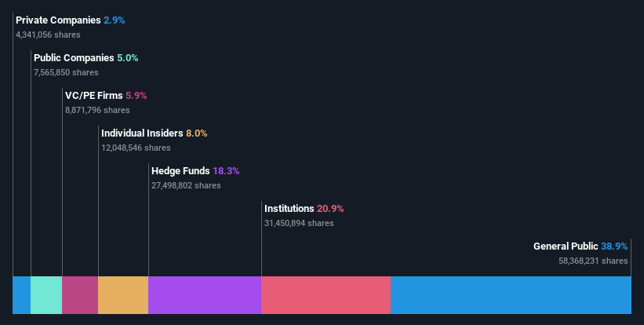This screenshot has width=644, height=325.
Task: Click the blue General Public bar segment
Action: tap(511, 295)
